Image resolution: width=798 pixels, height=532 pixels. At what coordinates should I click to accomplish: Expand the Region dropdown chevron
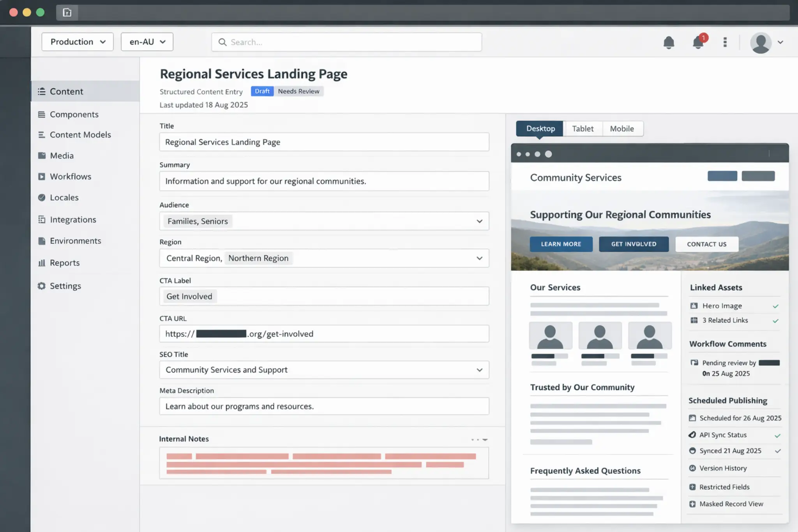click(x=479, y=258)
